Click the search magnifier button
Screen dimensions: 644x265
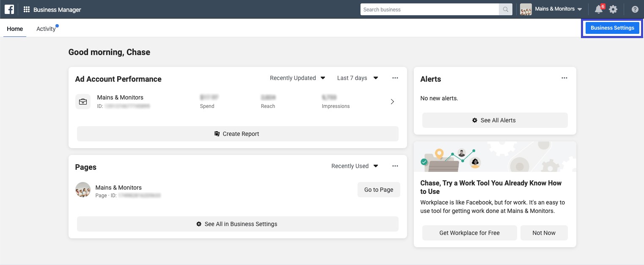[506, 9]
